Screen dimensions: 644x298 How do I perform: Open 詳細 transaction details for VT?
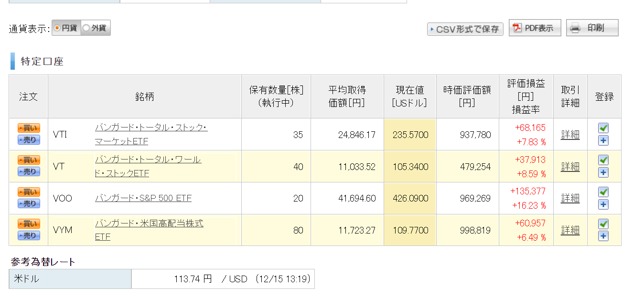[570, 167]
